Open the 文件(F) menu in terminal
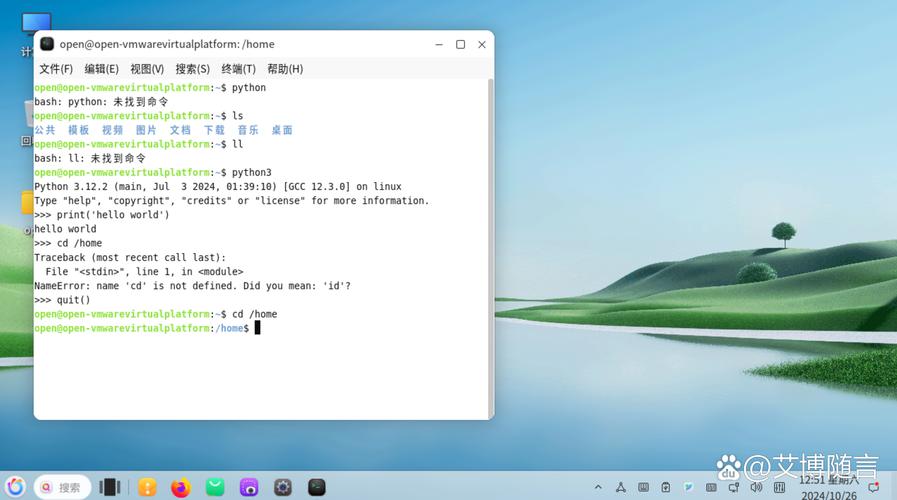Viewport: 897px width, 500px height. [x=56, y=69]
